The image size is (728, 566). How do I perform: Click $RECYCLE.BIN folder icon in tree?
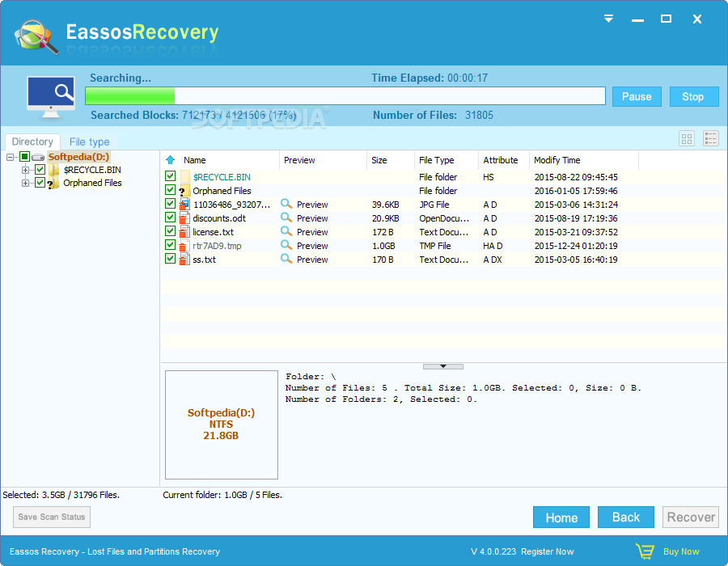tap(54, 170)
